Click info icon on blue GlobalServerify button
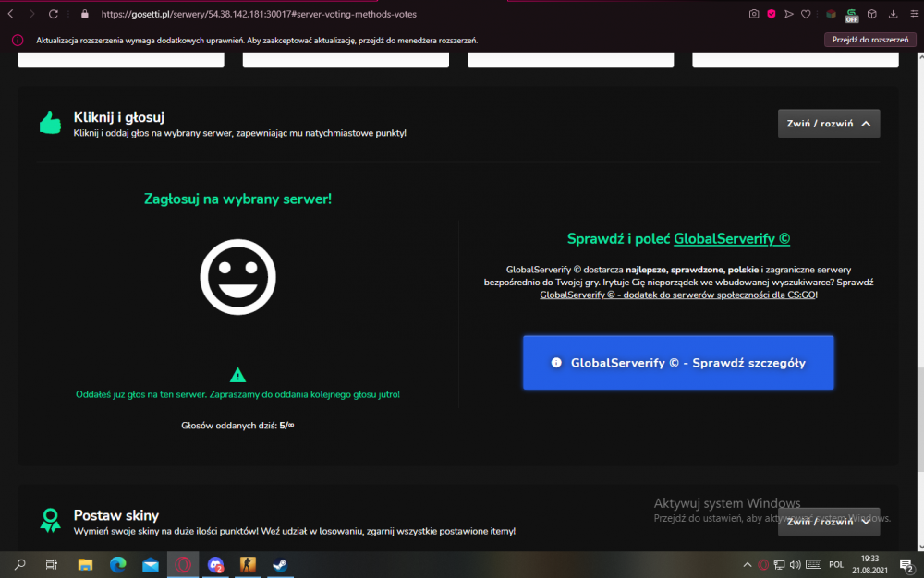The height and width of the screenshot is (578, 924). point(555,363)
